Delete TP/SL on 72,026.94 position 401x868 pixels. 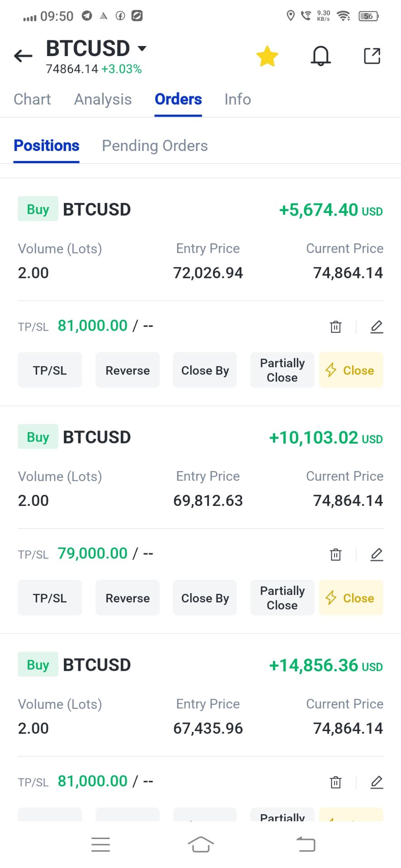click(x=335, y=326)
